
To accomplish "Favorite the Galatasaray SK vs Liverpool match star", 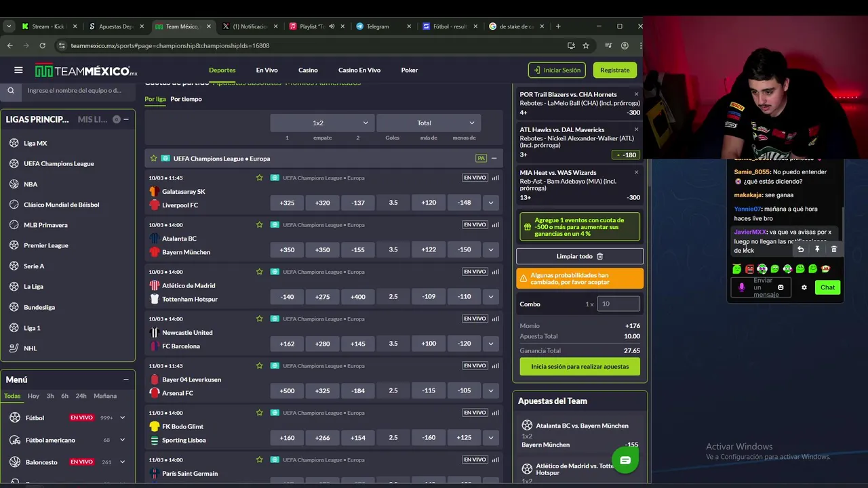I will 259,178.
